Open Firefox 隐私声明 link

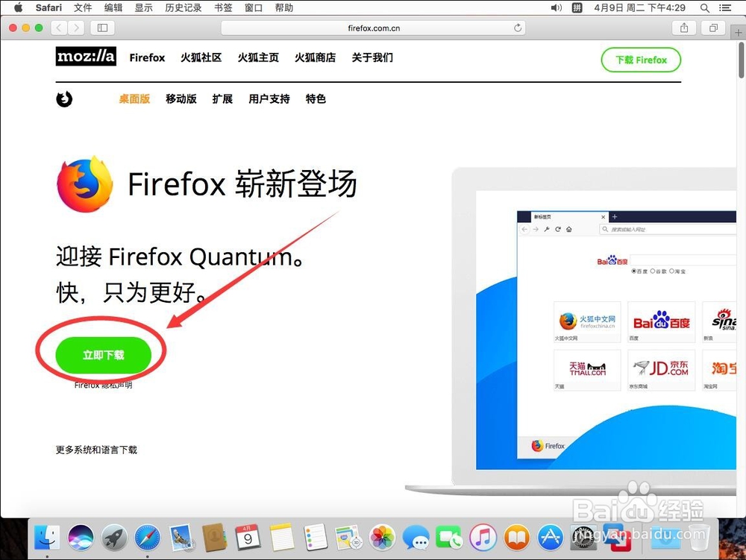103,385
